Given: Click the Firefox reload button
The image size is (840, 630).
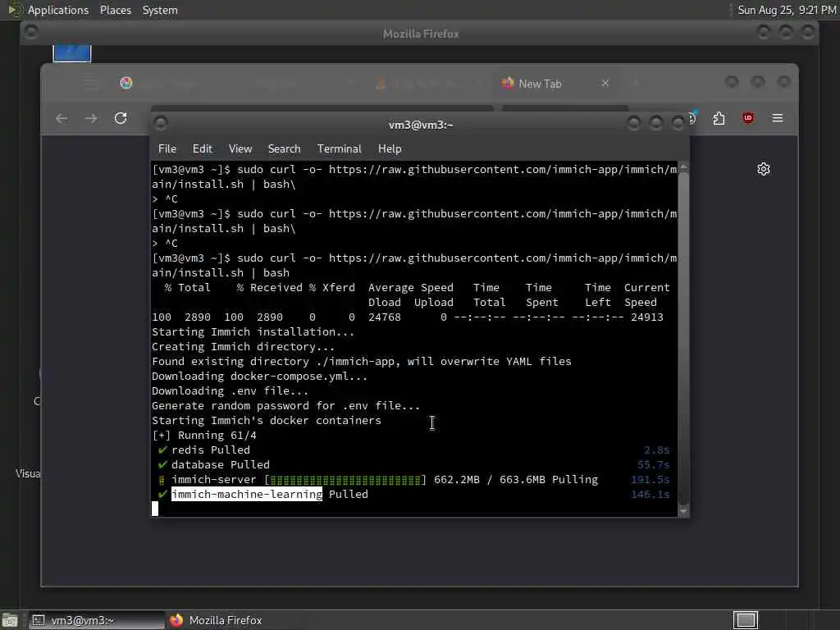Looking at the screenshot, I should point(121,118).
